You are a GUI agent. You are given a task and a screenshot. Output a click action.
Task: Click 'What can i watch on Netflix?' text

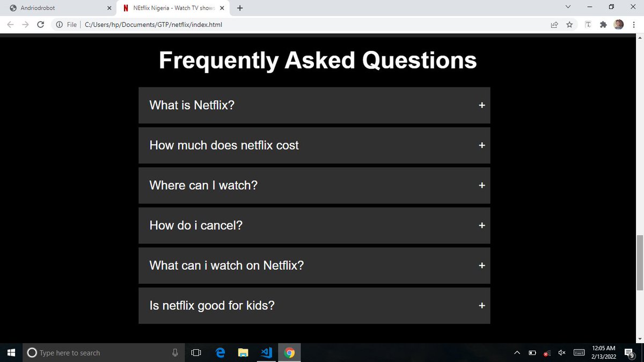pyautogui.click(x=226, y=265)
